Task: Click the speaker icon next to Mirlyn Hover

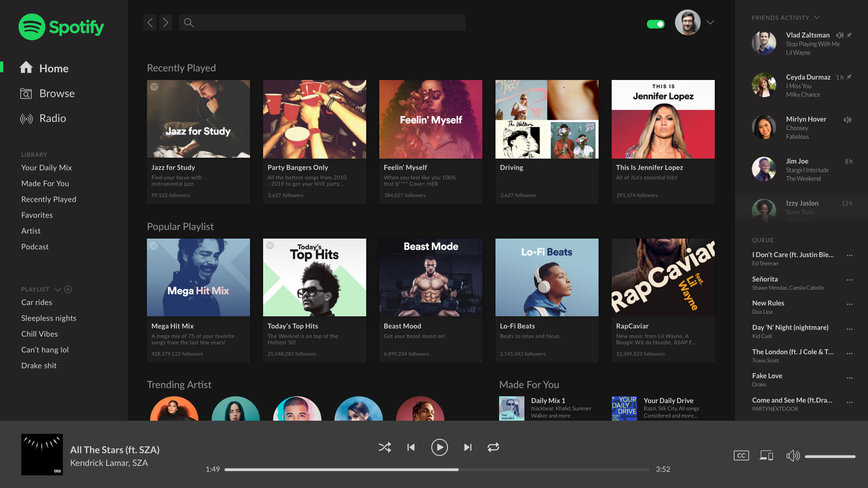Action: coord(848,120)
